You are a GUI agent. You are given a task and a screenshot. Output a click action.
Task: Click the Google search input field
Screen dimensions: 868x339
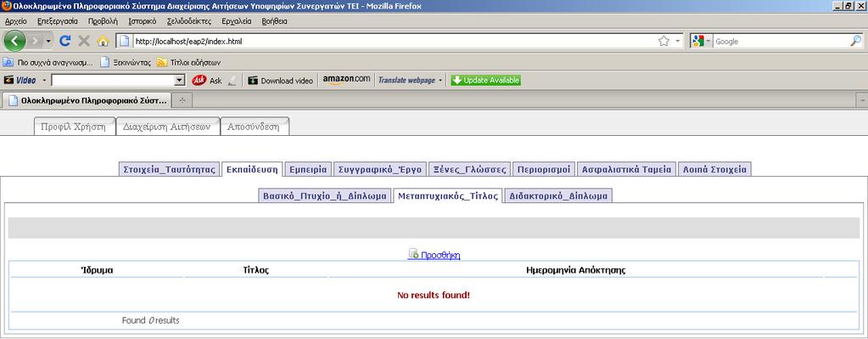tap(781, 42)
